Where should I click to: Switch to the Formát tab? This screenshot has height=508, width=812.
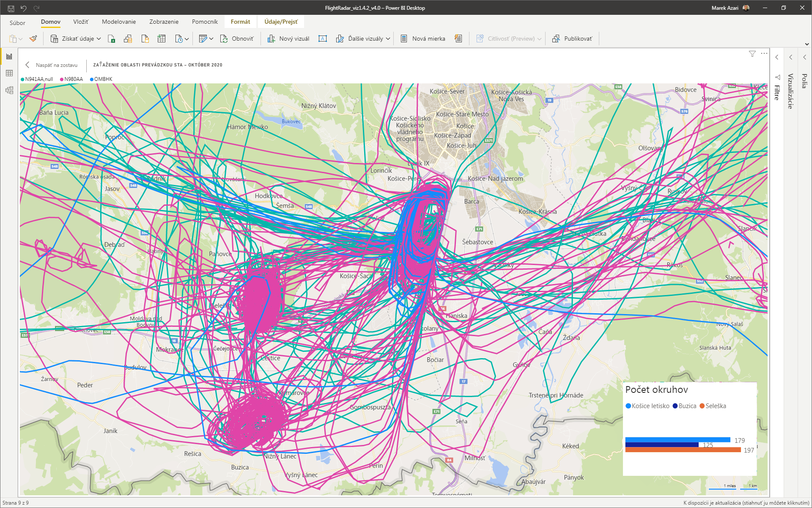(240, 22)
